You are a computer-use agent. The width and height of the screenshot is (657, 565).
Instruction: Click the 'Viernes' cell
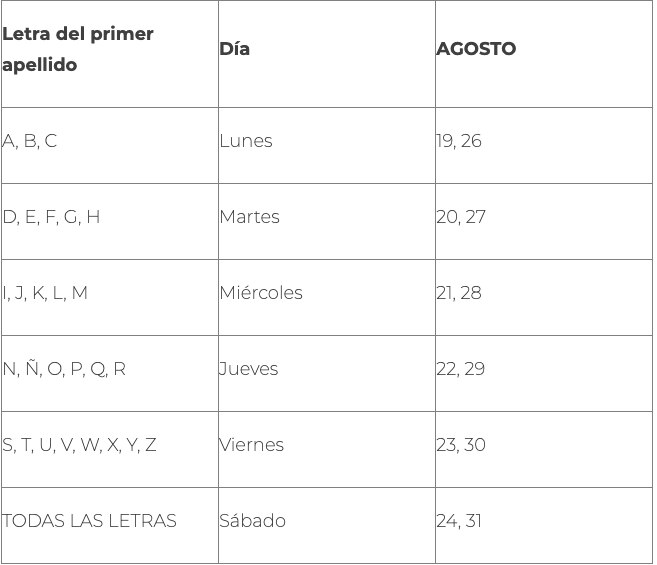(327, 449)
